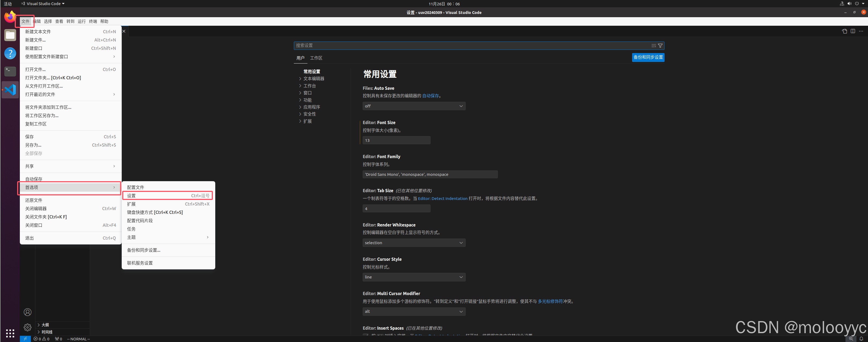868x342 pixels.
Task: Click the Open Settings JSON icon
Action: (844, 31)
